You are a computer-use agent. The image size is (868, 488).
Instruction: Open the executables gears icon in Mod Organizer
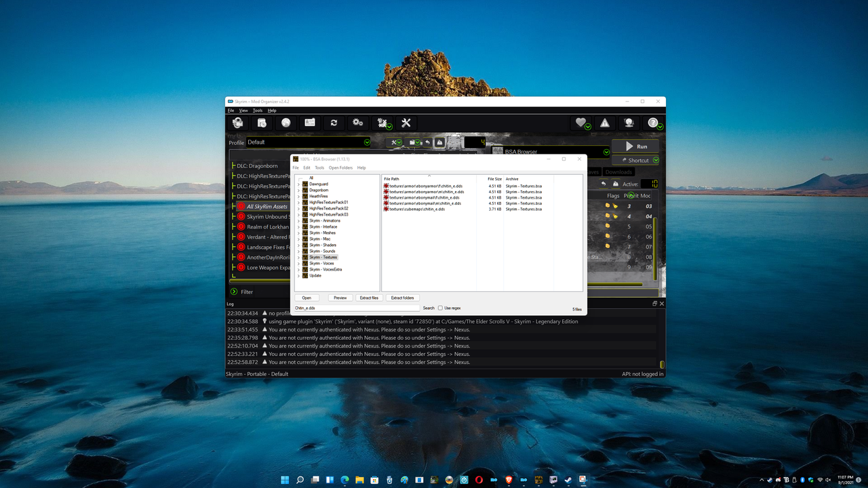[357, 123]
